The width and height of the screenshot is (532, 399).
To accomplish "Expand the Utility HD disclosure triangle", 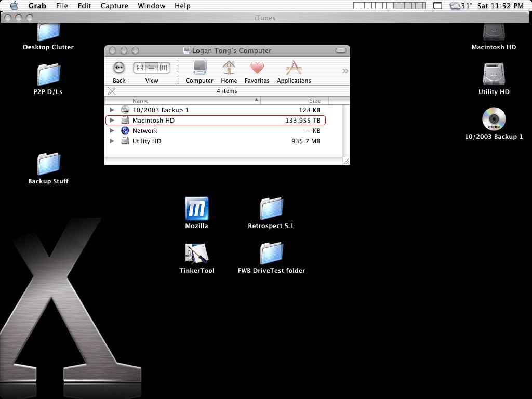I will pyautogui.click(x=112, y=141).
